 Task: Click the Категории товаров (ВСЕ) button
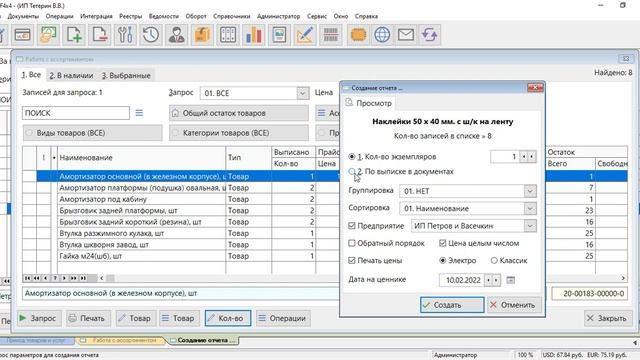[x=239, y=133]
